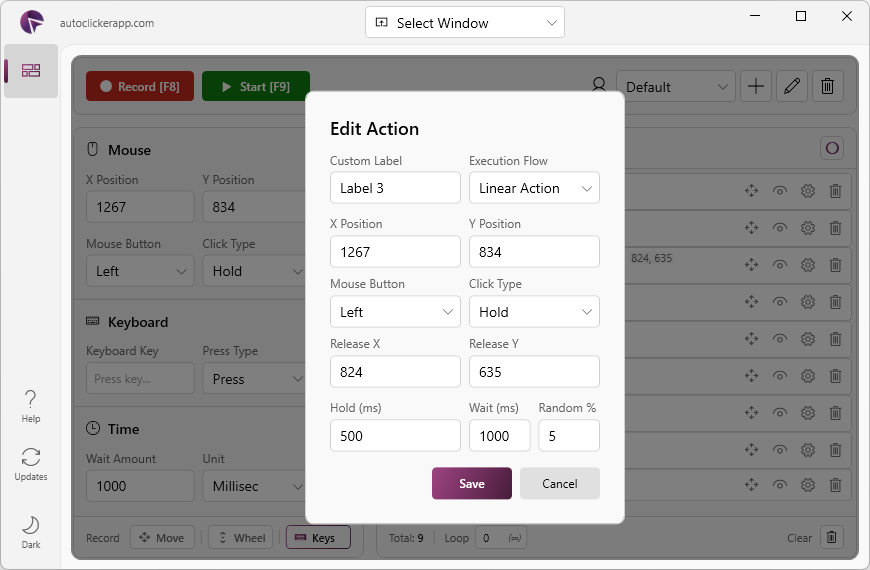
Task: Click the X Position field in Mouse panel
Action: [x=140, y=207]
